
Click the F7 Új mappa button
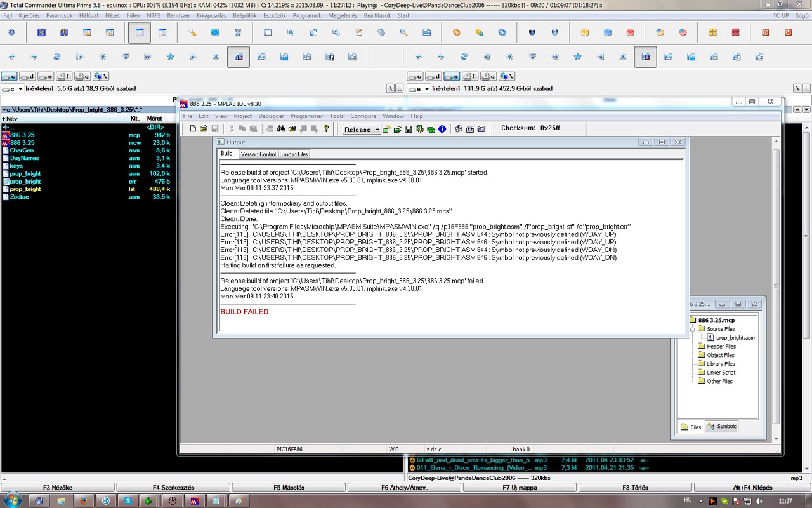520,488
